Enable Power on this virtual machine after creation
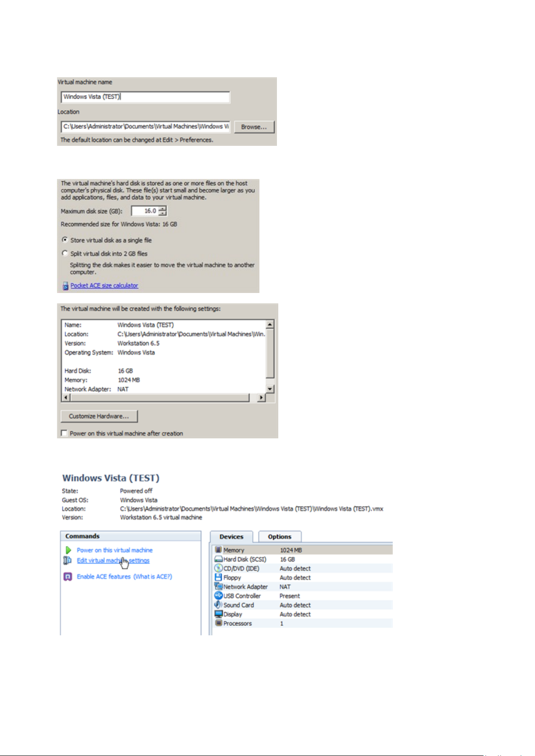 point(64,433)
